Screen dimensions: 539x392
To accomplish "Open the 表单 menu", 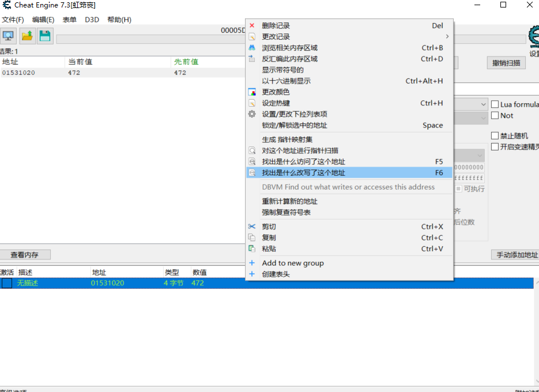I will tap(69, 20).
